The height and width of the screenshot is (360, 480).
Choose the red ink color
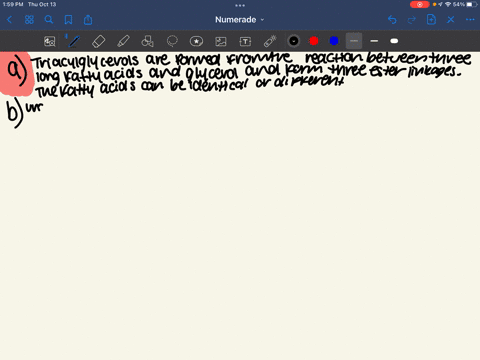pos(314,41)
